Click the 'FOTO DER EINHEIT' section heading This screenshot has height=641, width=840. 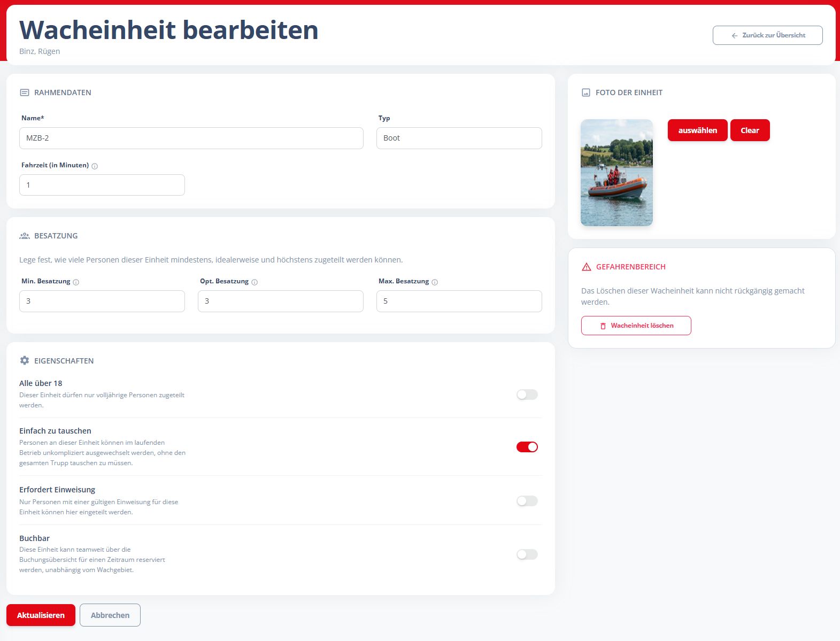pyautogui.click(x=629, y=92)
